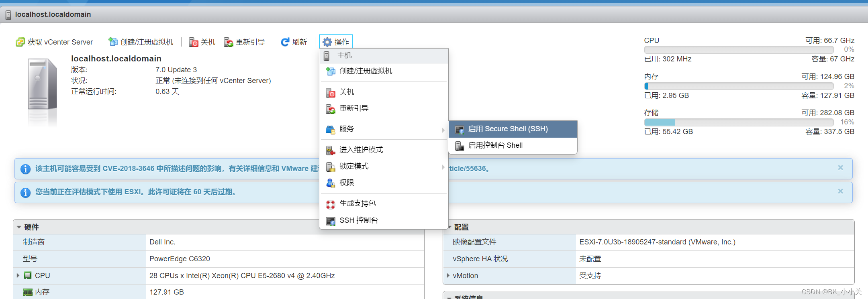Click the toolbar 关机 shutdown icon

click(x=194, y=42)
